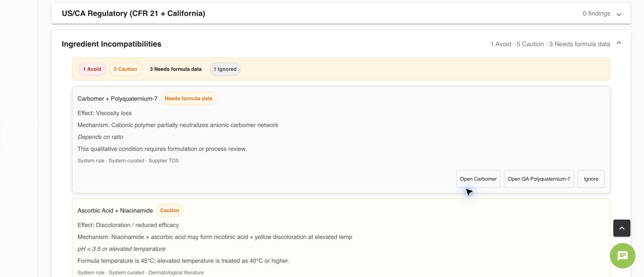This screenshot has width=644, height=277.
Task: Click the scroll-to-top arrow button
Action: 621,228
